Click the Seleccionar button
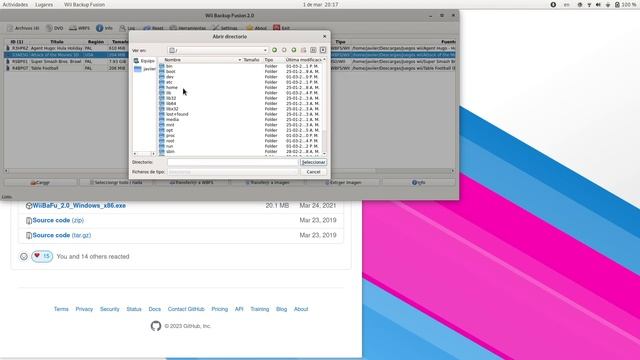 pyautogui.click(x=313, y=162)
